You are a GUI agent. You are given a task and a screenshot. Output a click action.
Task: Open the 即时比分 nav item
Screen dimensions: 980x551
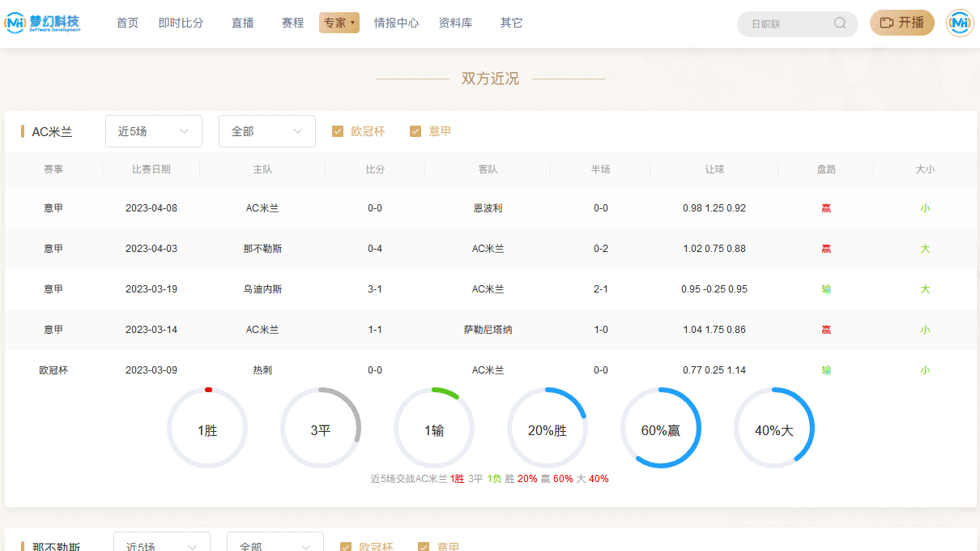[181, 23]
